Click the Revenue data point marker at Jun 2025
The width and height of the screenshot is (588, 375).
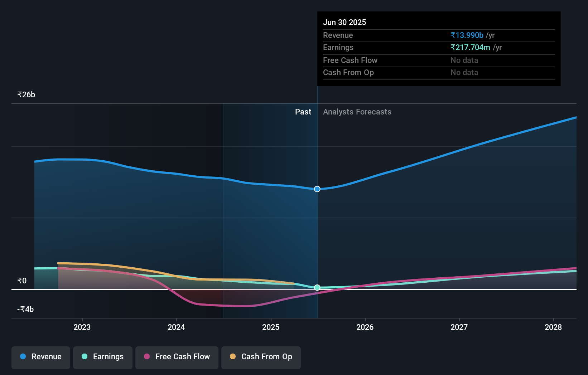tap(317, 189)
